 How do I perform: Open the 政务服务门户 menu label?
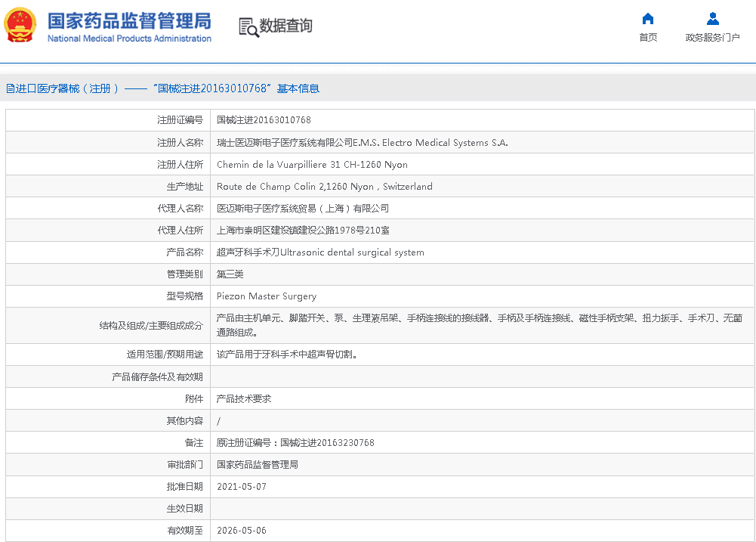(712, 38)
